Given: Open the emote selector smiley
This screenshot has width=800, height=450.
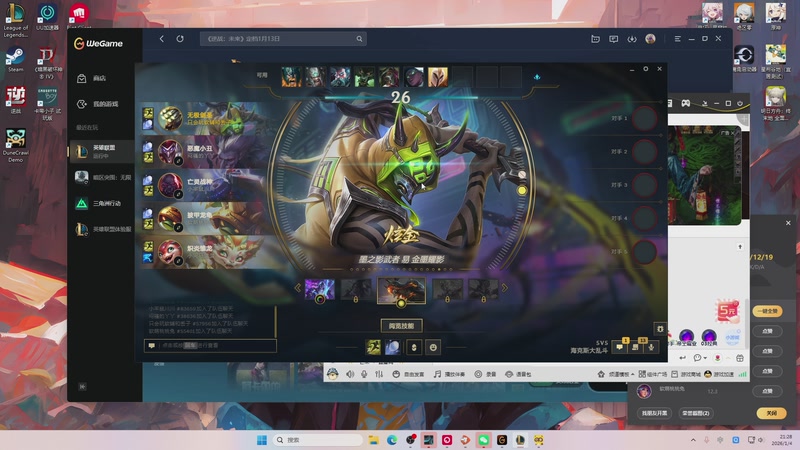Looking at the screenshot, I should pos(433,347).
